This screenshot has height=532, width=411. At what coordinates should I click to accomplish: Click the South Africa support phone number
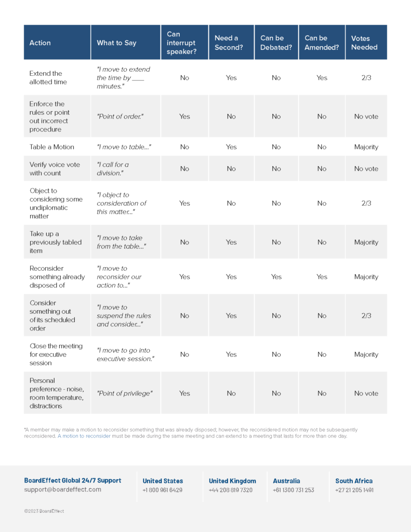(x=354, y=490)
